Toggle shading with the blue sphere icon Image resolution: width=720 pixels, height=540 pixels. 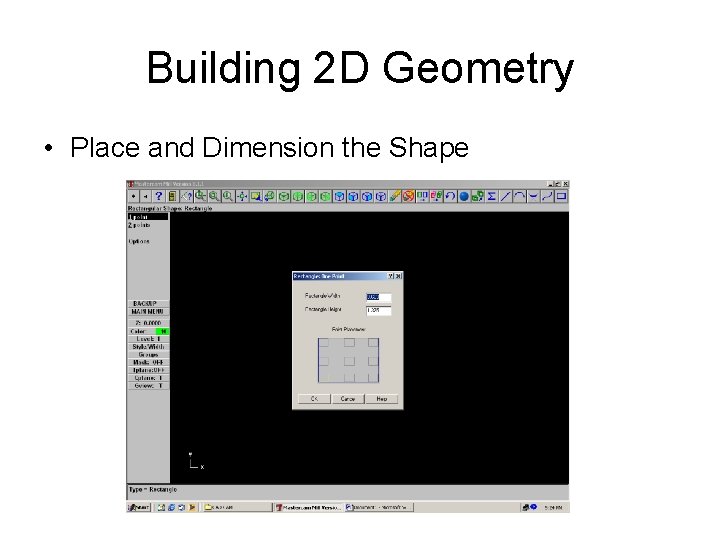pos(464,197)
